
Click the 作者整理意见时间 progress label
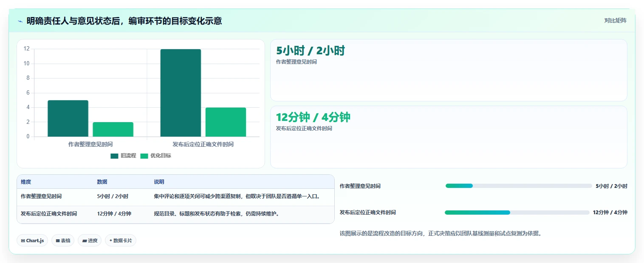click(360, 186)
